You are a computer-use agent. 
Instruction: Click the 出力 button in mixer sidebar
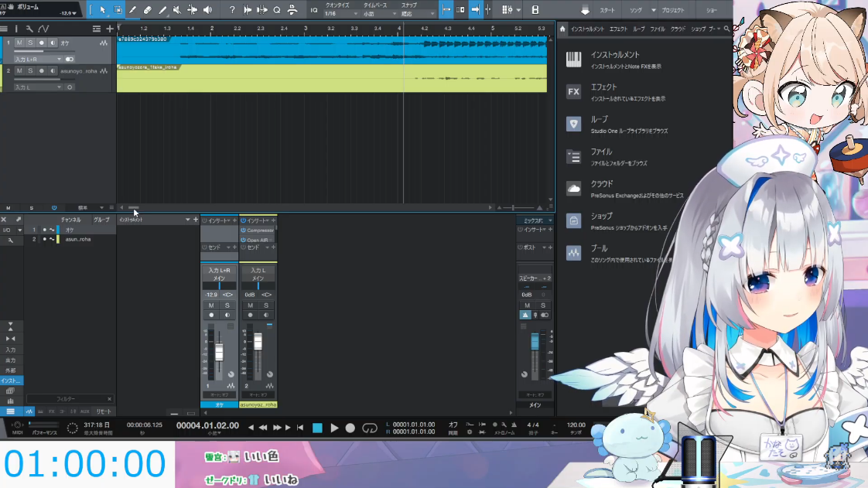(x=11, y=360)
